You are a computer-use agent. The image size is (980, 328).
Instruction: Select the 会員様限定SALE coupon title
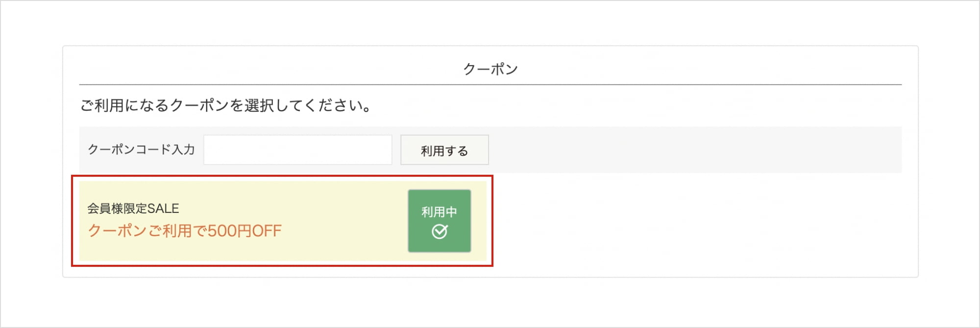coord(133,209)
